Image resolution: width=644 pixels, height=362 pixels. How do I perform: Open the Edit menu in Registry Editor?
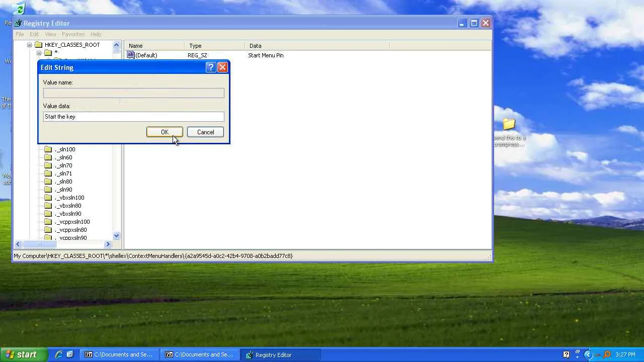point(34,34)
